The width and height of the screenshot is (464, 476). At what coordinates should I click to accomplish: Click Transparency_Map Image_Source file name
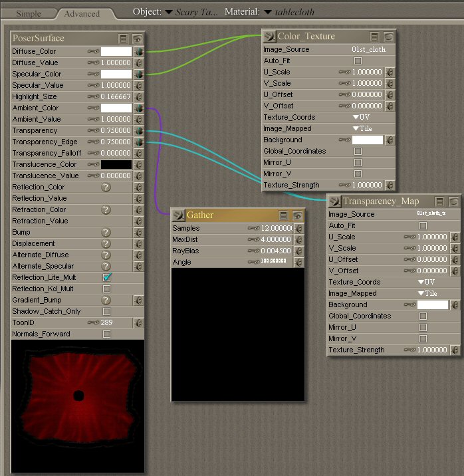click(x=431, y=213)
